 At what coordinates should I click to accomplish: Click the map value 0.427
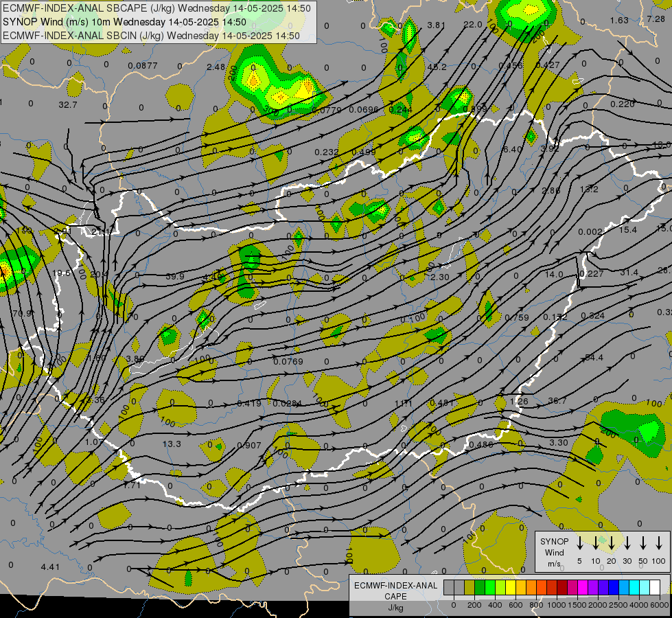point(547,65)
